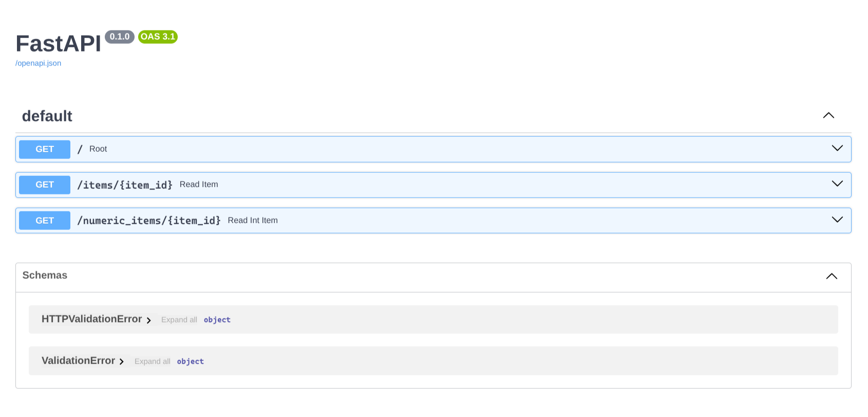Image resolution: width=868 pixels, height=417 pixels.
Task: Click object type label of HTTPValidationError
Action: point(217,320)
